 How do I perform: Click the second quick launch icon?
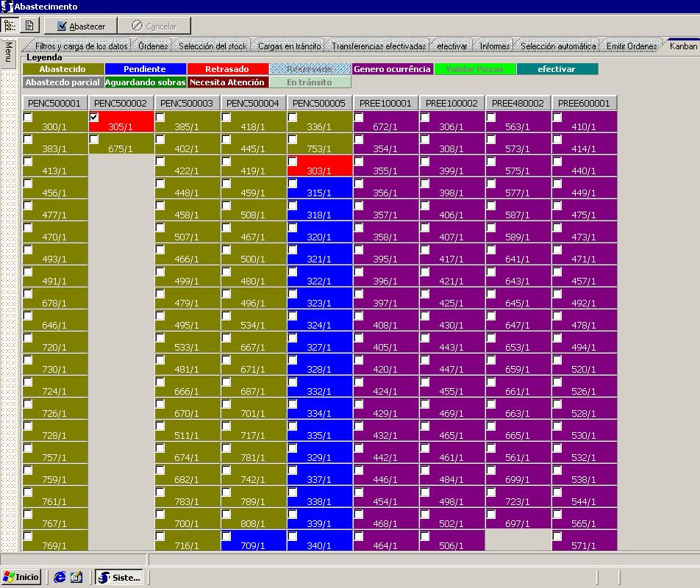coord(76,577)
